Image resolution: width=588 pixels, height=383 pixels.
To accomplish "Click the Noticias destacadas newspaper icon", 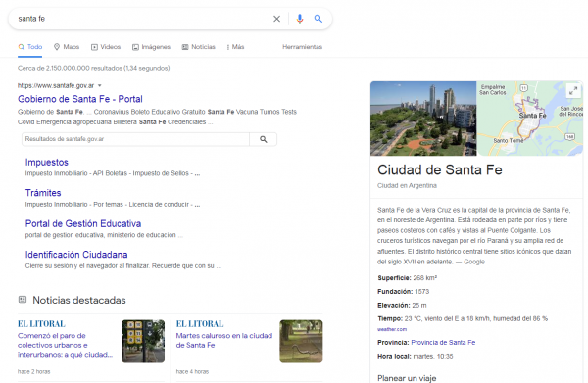I will pos(23,300).
